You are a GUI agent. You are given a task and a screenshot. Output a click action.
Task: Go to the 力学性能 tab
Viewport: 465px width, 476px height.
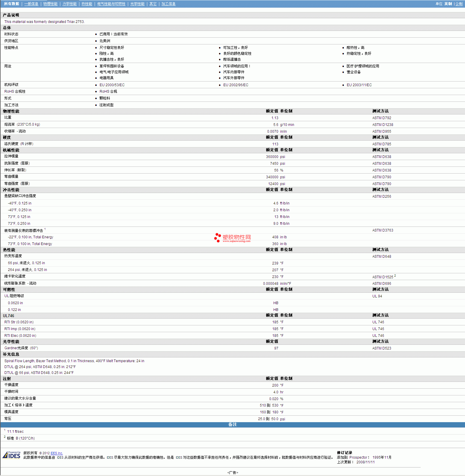click(69, 4)
